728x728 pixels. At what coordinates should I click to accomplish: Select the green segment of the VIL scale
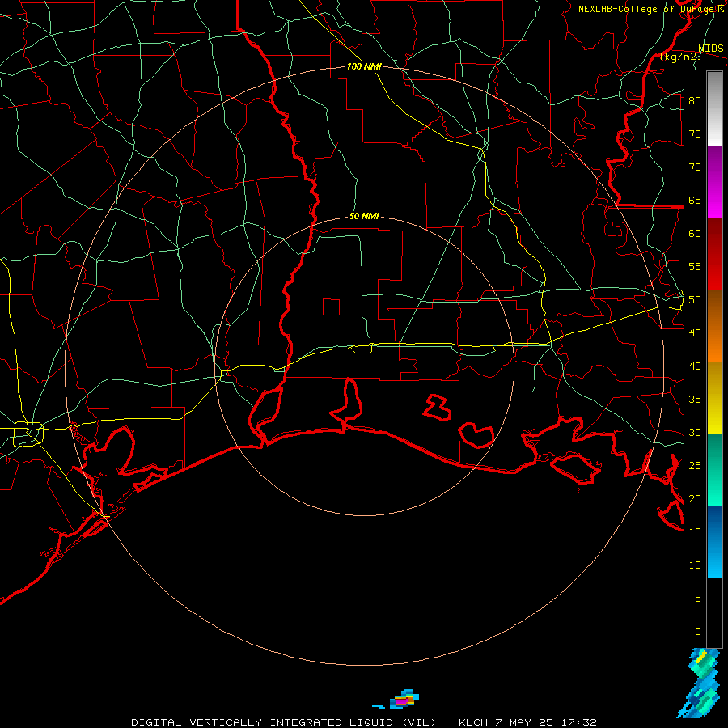click(x=714, y=470)
